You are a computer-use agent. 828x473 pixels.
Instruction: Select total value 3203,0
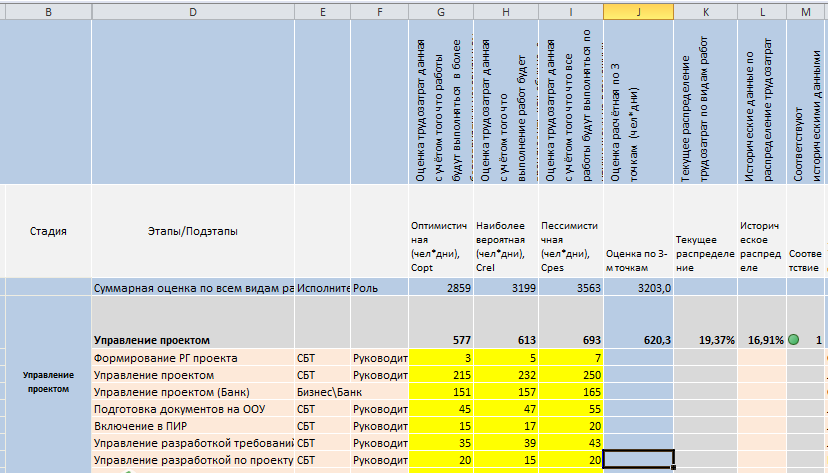[638, 288]
